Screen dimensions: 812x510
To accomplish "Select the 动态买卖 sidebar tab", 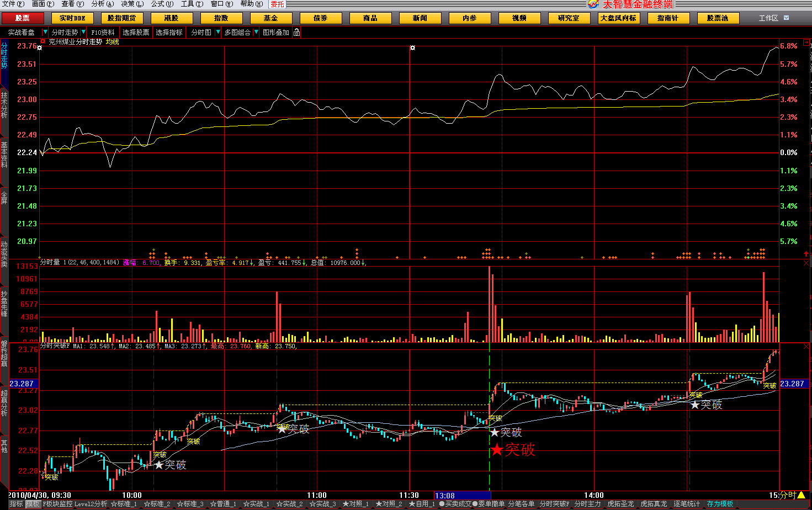I will click(x=4, y=254).
